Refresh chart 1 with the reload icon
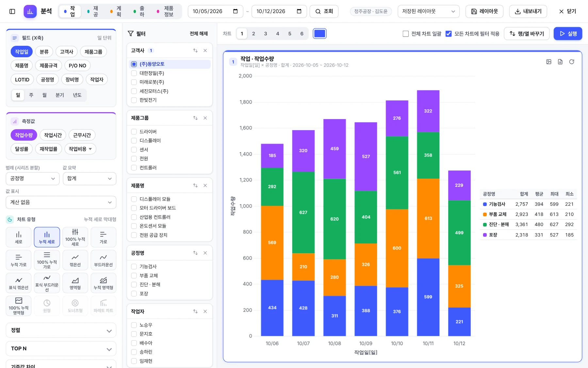This screenshot has height=368, width=588. click(572, 62)
